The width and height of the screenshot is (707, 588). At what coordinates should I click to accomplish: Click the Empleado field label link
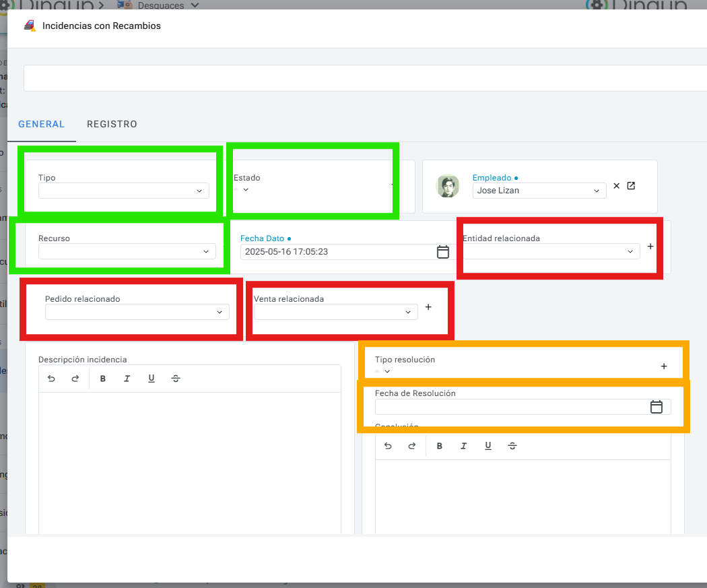click(492, 178)
